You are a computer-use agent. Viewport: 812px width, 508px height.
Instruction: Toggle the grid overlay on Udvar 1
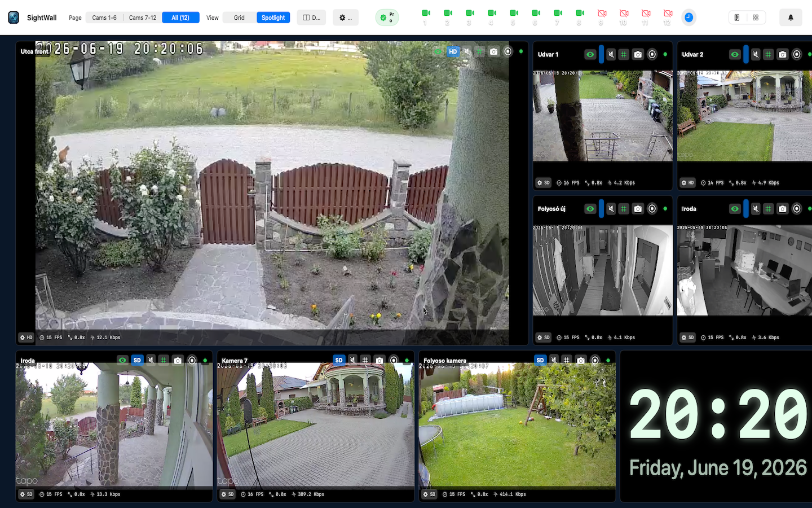click(x=624, y=54)
